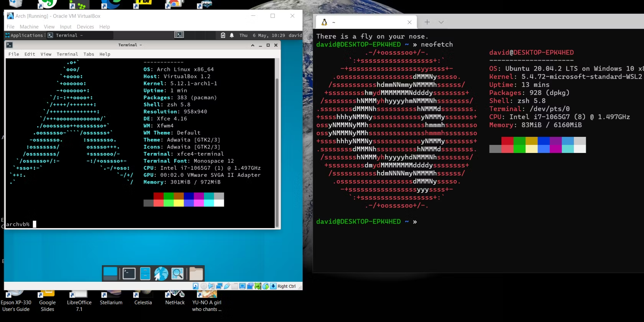Add a new tab in Windows Terminal
Screen dimensions: 644x322
(x=427, y=22)
